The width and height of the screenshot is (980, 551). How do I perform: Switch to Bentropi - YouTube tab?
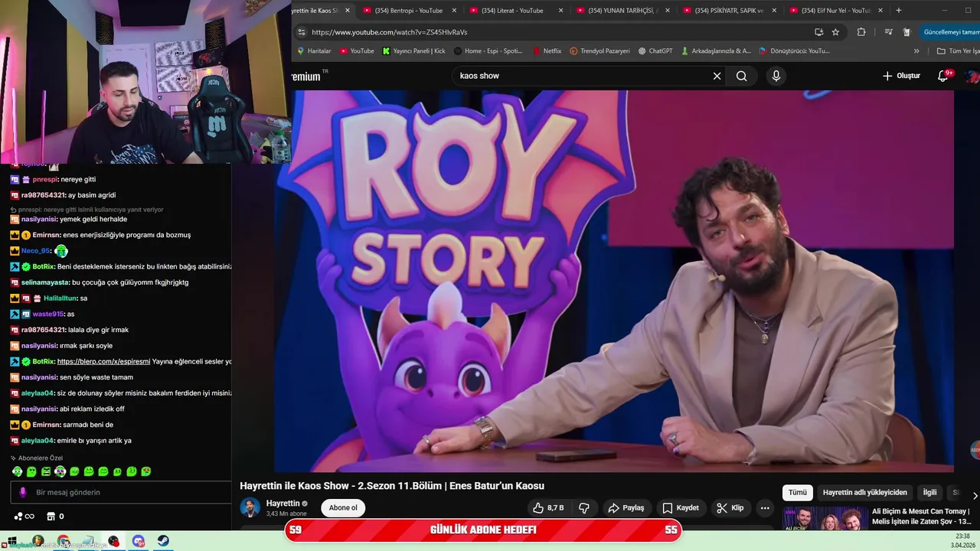click(x=409, y=11)
